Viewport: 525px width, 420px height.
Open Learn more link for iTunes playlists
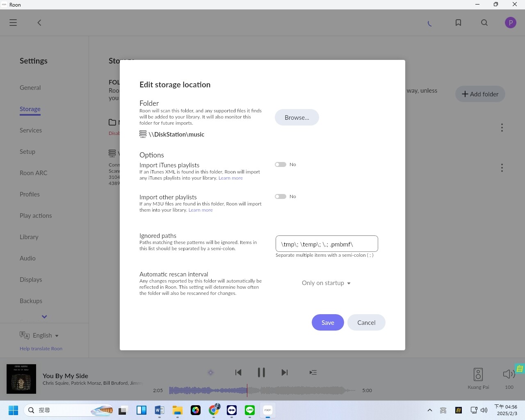(x=231, y=178)
